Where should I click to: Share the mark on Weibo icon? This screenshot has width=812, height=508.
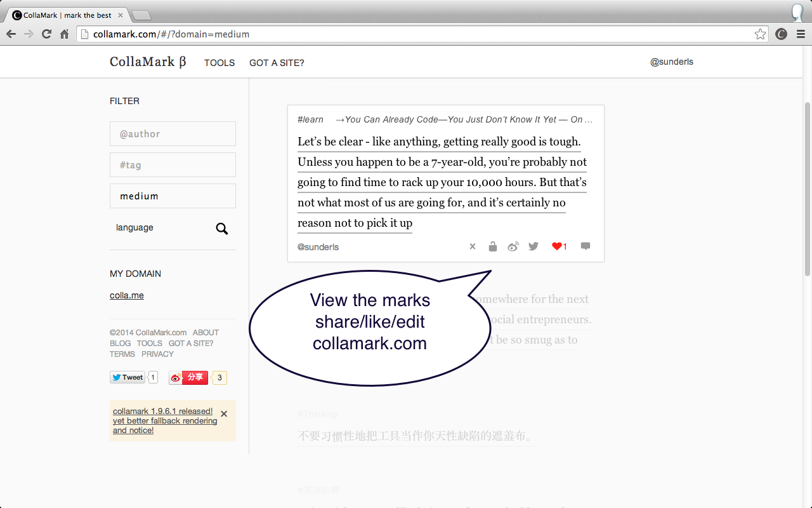pyautogui.click(x=513, y=246)
